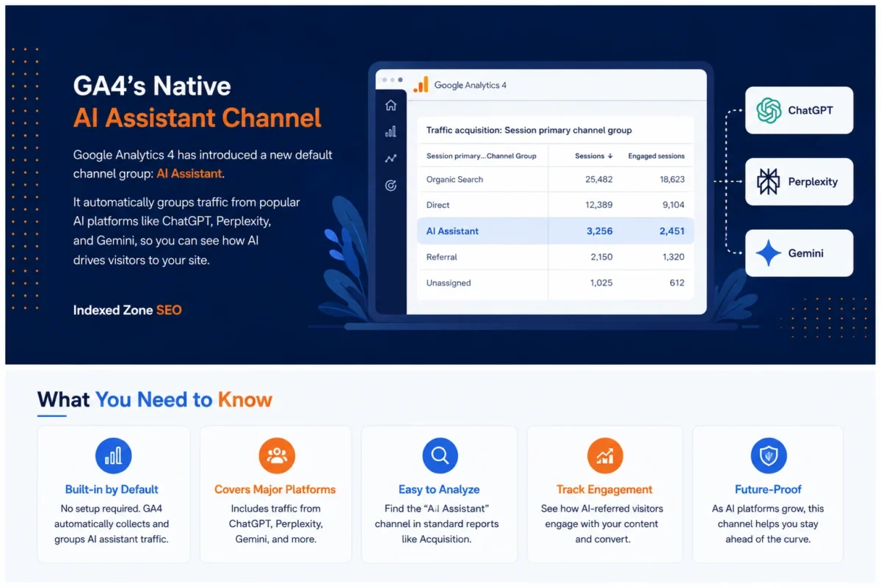The height and width of the screenshot is (588, 881).
Task: Click the Home icon in mockup sidebar
Action: 391,105
